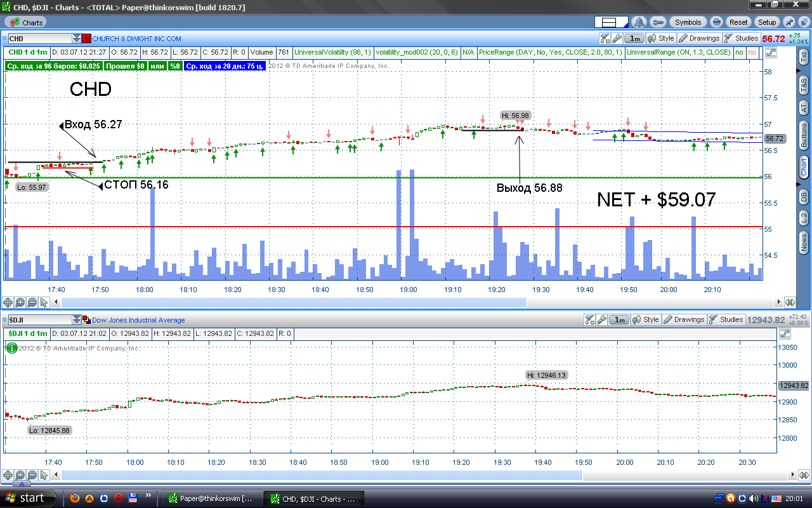Open the Buttons side tab

click(x=804, y=135)
